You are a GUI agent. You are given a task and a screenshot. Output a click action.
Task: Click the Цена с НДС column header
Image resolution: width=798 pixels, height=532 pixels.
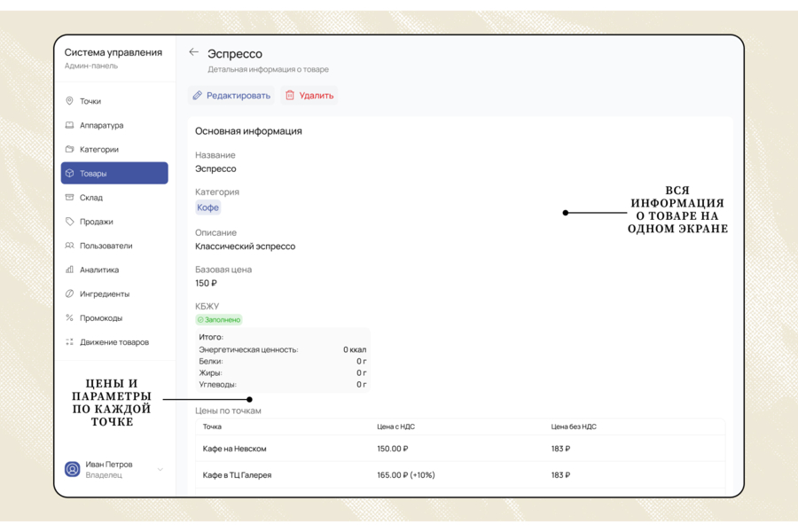click(x=396, y=426)
